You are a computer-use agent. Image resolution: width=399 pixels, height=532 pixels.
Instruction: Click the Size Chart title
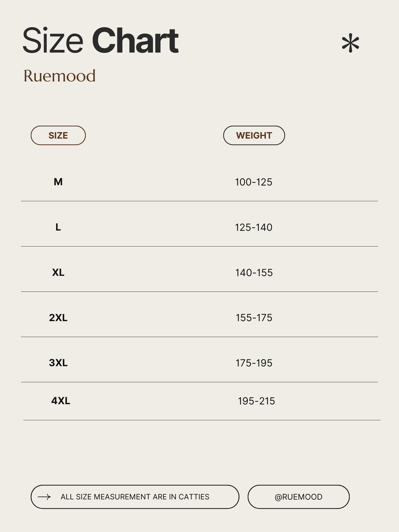click(100, 41)
